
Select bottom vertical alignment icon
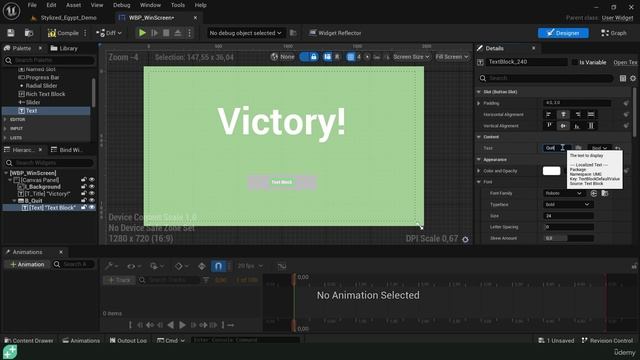click(577, 126)
